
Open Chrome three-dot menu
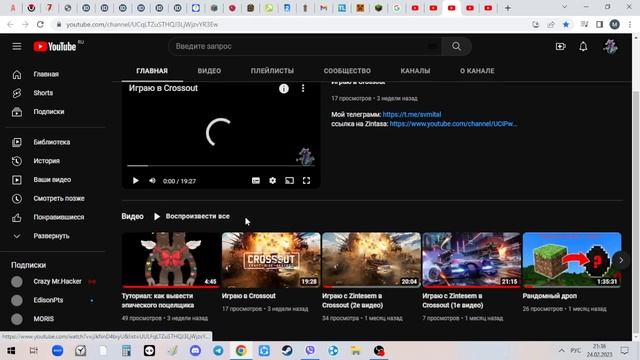click(630, 24)
